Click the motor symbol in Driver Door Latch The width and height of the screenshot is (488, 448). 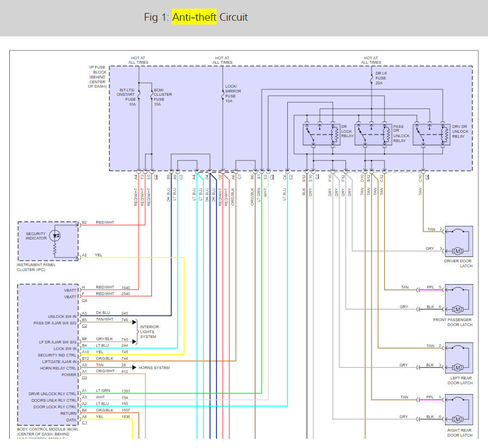458,251
